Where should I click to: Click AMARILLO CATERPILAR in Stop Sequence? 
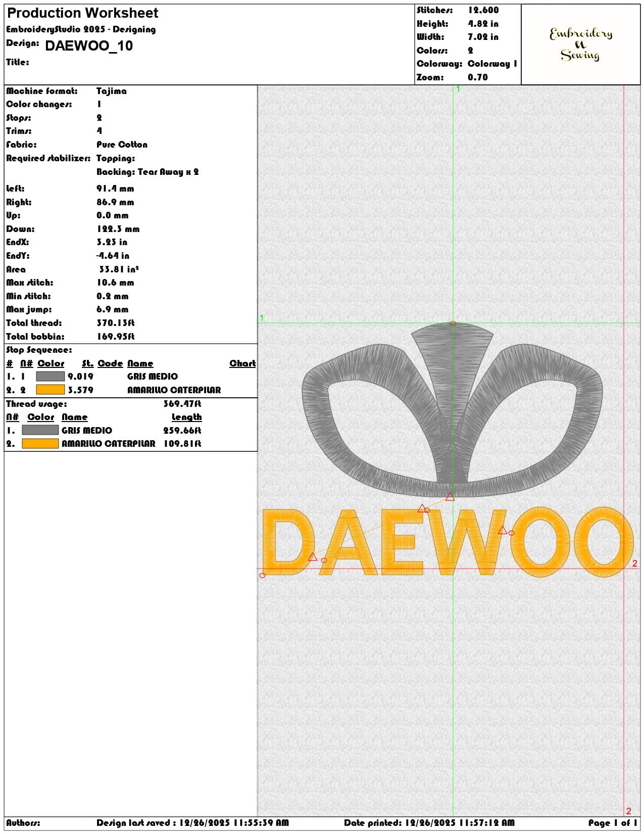click(x=174, y=390)
